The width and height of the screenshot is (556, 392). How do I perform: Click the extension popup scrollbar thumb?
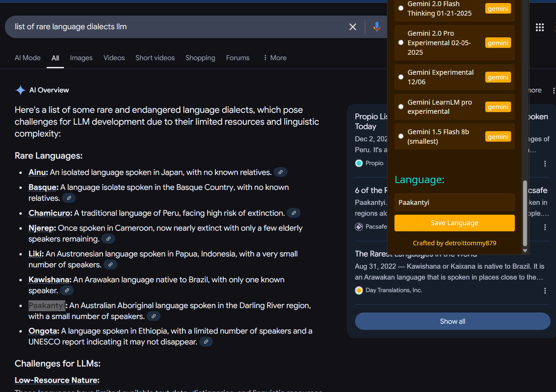point(525,213)
